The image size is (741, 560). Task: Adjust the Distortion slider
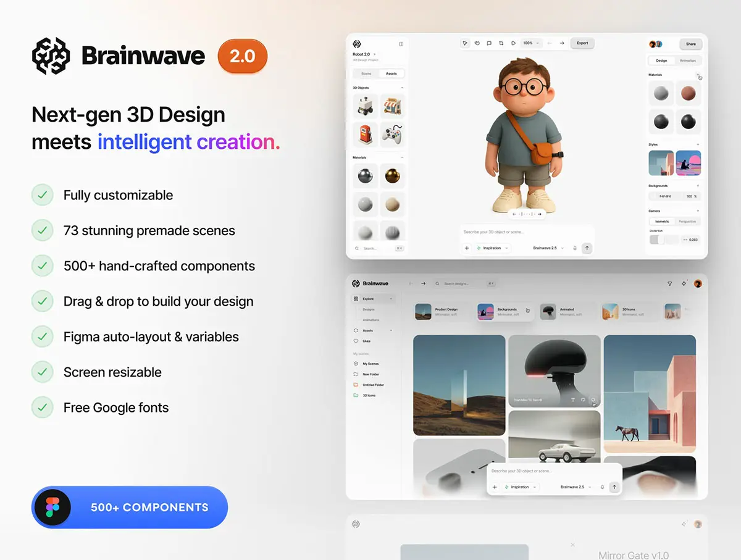pyautogui.click(x=664, y=240)
